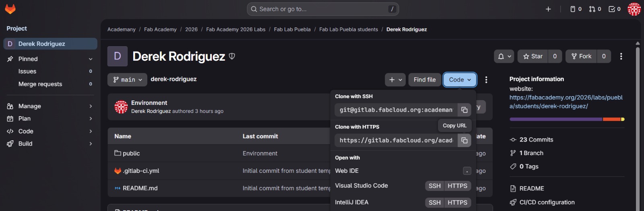Click the GitLab fox logo
Image resolution: width=644 pixels, height=211 pixels.
pos(10,9)
